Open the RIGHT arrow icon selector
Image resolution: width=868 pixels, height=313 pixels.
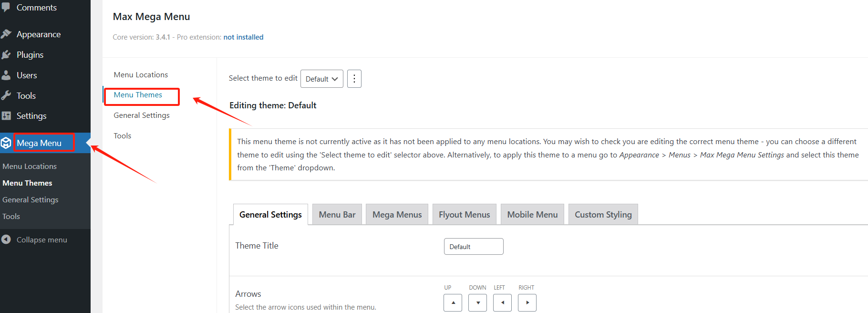[527, 303]
